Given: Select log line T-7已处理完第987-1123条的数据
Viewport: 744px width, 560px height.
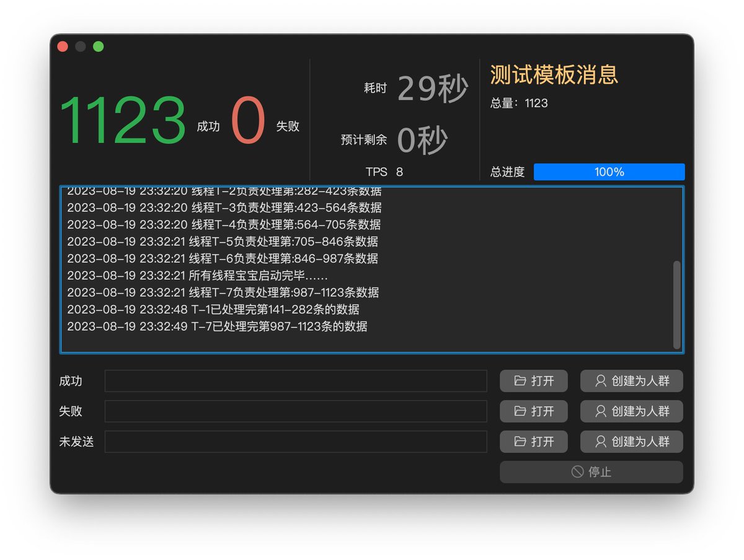Looking at the screenshot, I should coord(217,326).
